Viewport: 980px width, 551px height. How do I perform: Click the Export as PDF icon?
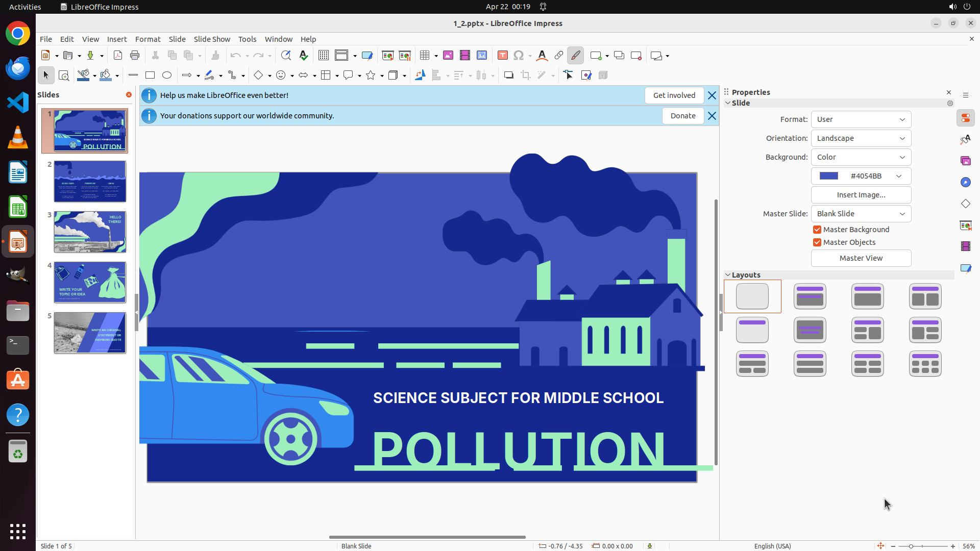(118, 56)
